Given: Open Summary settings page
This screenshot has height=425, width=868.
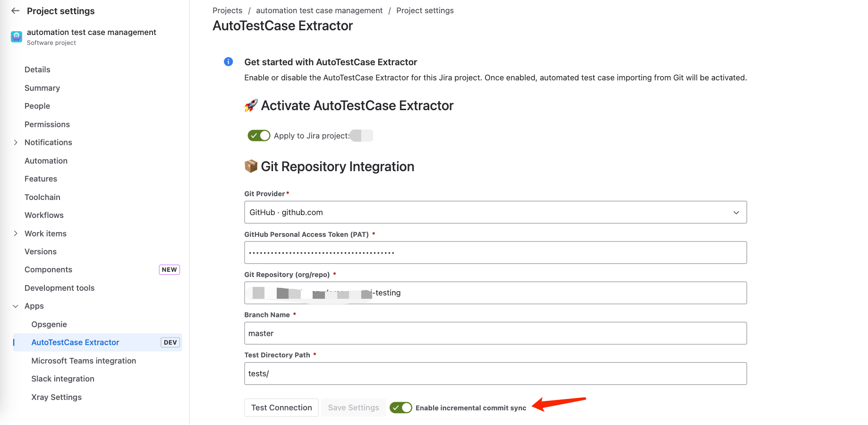Looking at the screenshot, I should 42,88.
